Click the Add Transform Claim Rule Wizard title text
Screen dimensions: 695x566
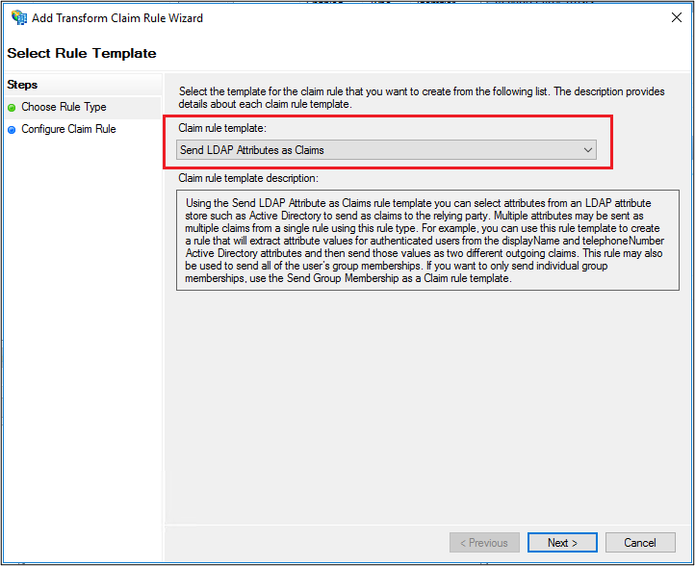117,17
